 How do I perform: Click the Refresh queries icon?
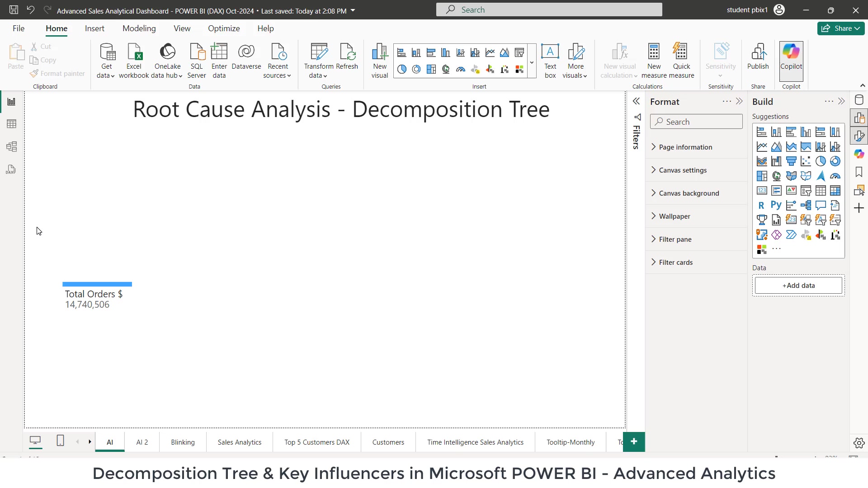pos(347,57)
